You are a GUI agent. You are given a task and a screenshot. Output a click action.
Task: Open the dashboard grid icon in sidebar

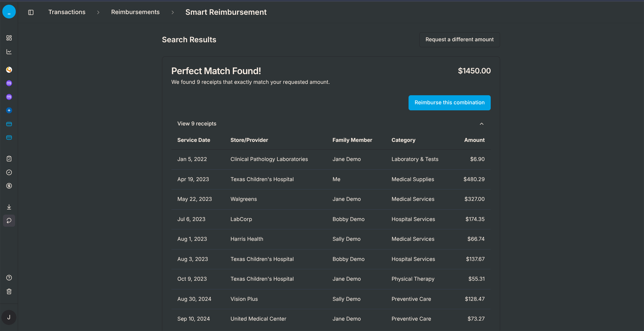(9, 38)
